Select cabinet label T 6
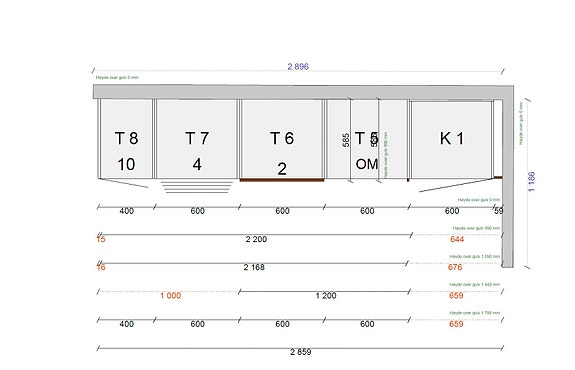Viewport: 575px width, 370px height. point(282,138)
